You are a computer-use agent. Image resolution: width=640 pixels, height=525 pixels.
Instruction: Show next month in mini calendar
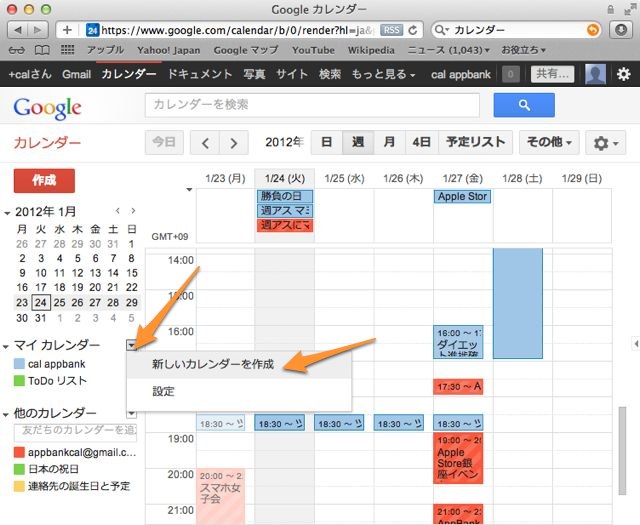[x=133, y=211]
